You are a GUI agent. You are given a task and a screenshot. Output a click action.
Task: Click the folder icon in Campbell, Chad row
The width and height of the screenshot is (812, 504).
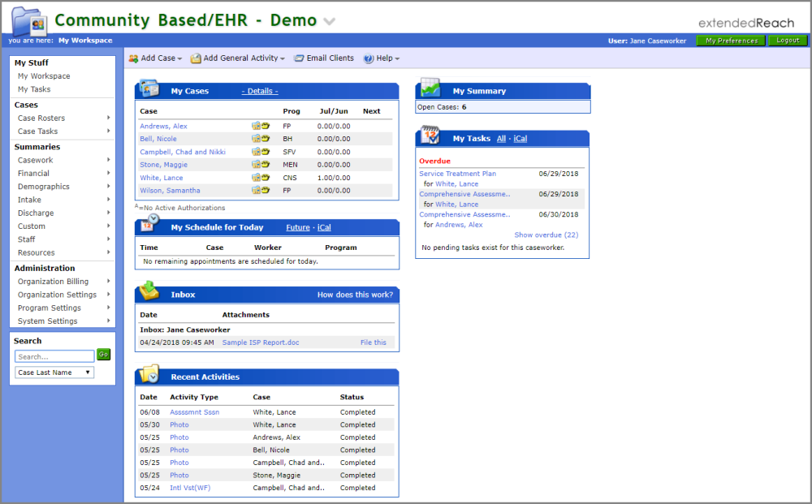click(256, 152)
